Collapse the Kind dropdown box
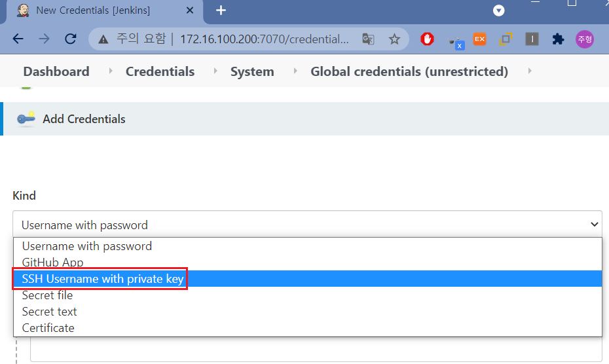Viewport: 609px width, 364px height. (x=307, y=224)
